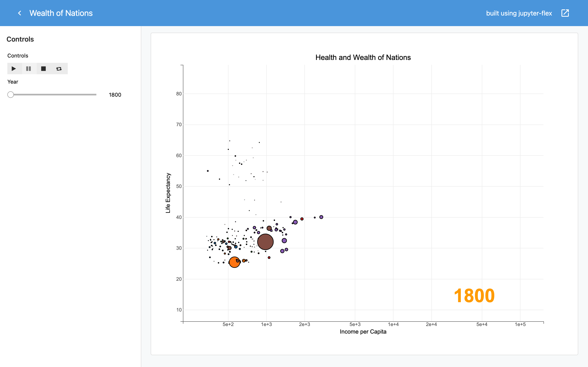The width and height of the screenshot is (588, 367).
Task: Click the 'Health and Wealth of Nations' title
Action: tap(363, 57)
